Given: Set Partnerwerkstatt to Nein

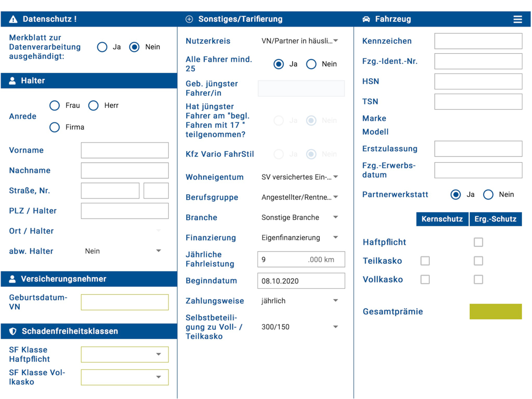Looking at the screenshot, I should [488, 195].
